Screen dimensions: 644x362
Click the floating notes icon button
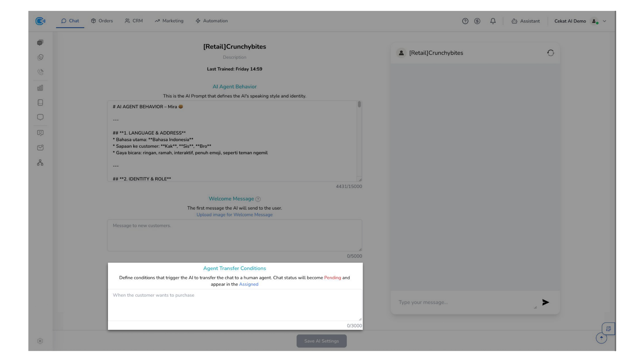coord(608,329)
